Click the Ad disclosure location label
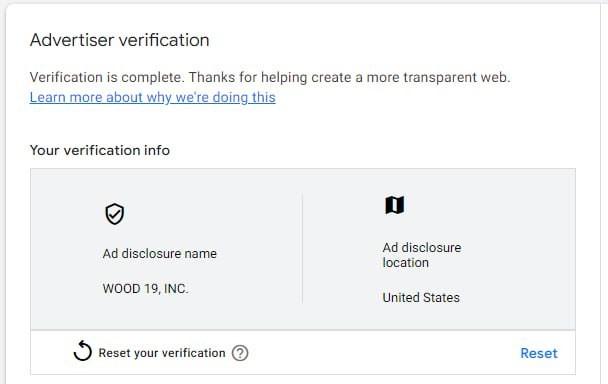 point(422,255)
